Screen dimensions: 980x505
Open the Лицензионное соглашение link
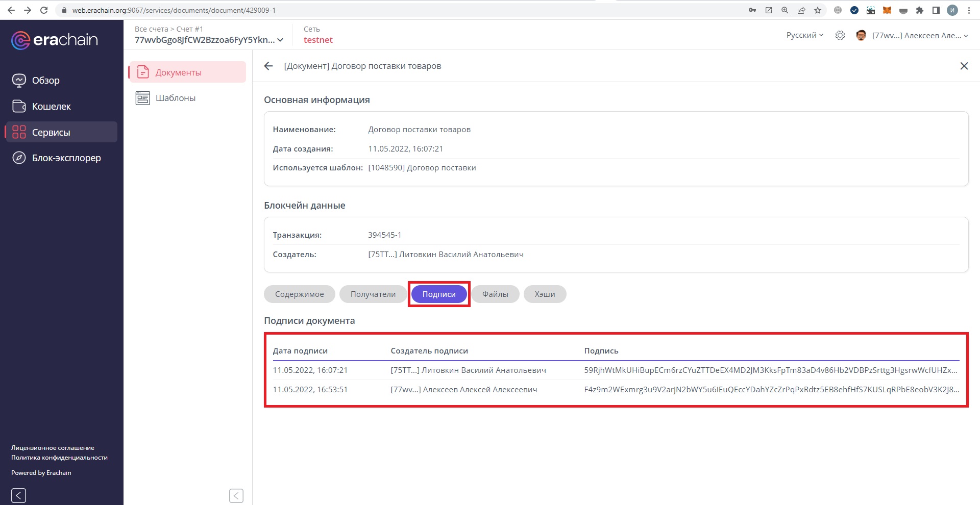(53, 448)
